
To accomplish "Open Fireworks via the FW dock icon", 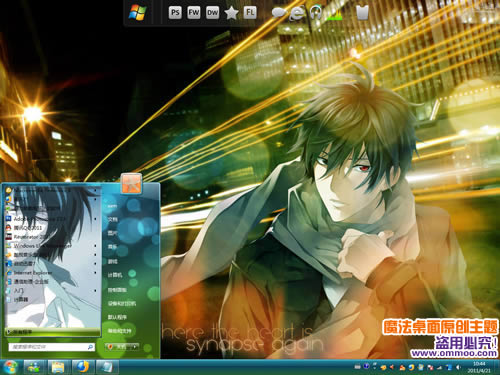I will tap(194, 13).
